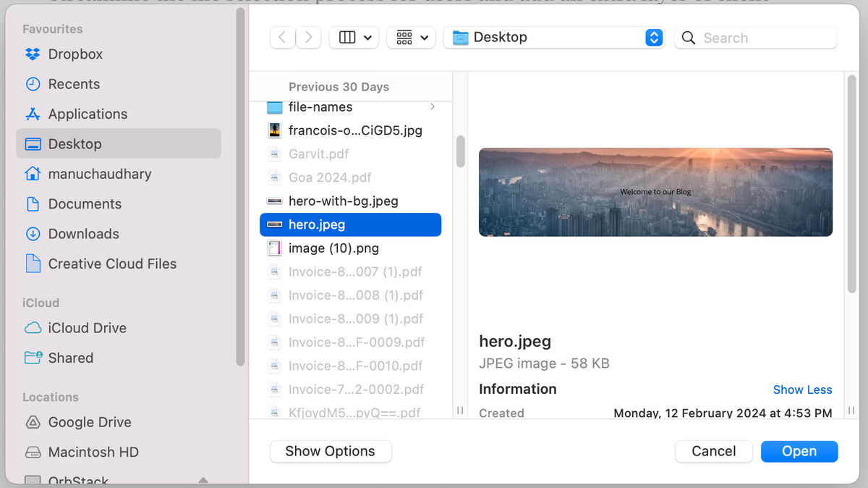Open Creative Cloud Files
The image size is (868, 488).
[112, 264]
